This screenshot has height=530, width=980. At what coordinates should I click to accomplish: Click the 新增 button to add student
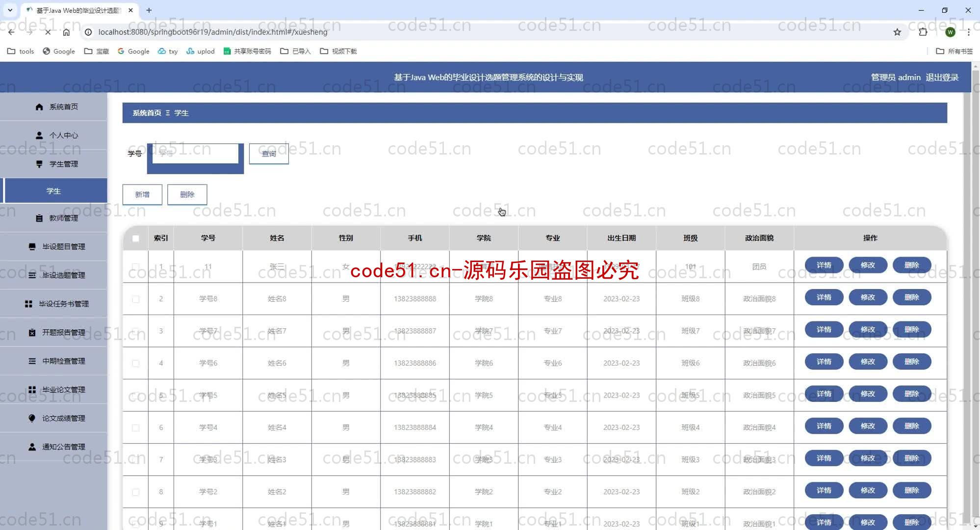point(142,194)
